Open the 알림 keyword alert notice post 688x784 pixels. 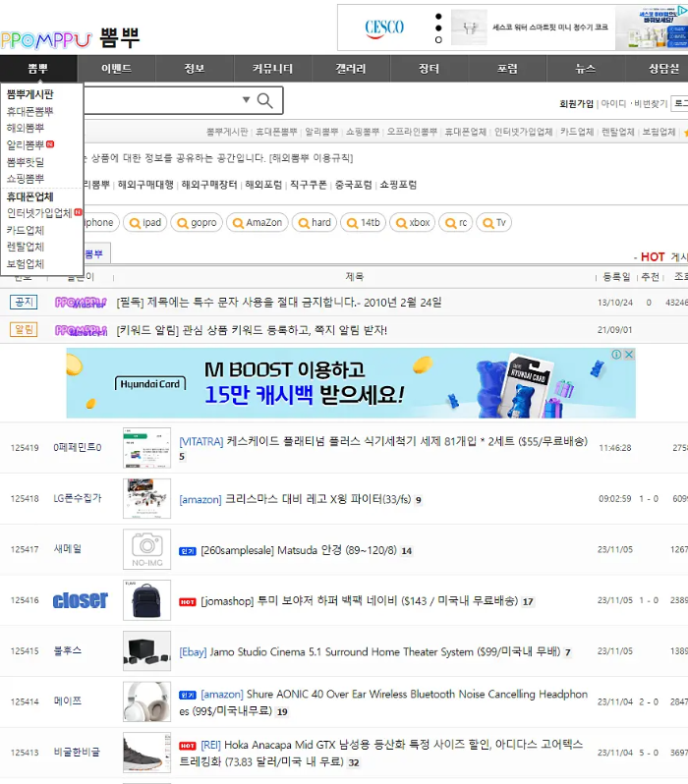coord(252,330)
